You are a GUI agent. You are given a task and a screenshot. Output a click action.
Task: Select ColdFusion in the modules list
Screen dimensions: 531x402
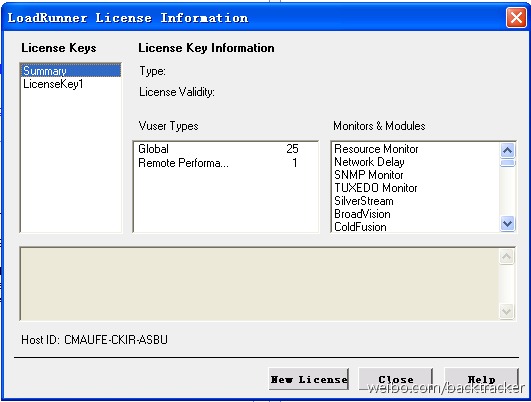(360, 227)
